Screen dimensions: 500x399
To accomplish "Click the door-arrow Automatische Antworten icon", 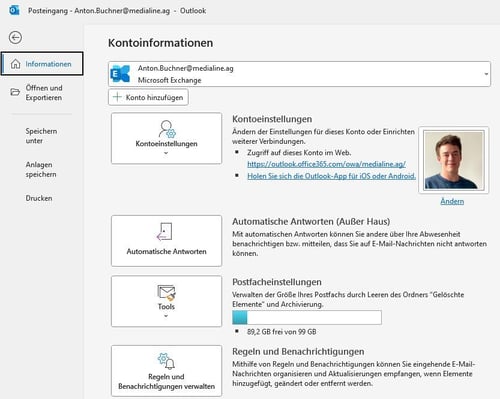I will pyautogui.click(x=164, y=232).
